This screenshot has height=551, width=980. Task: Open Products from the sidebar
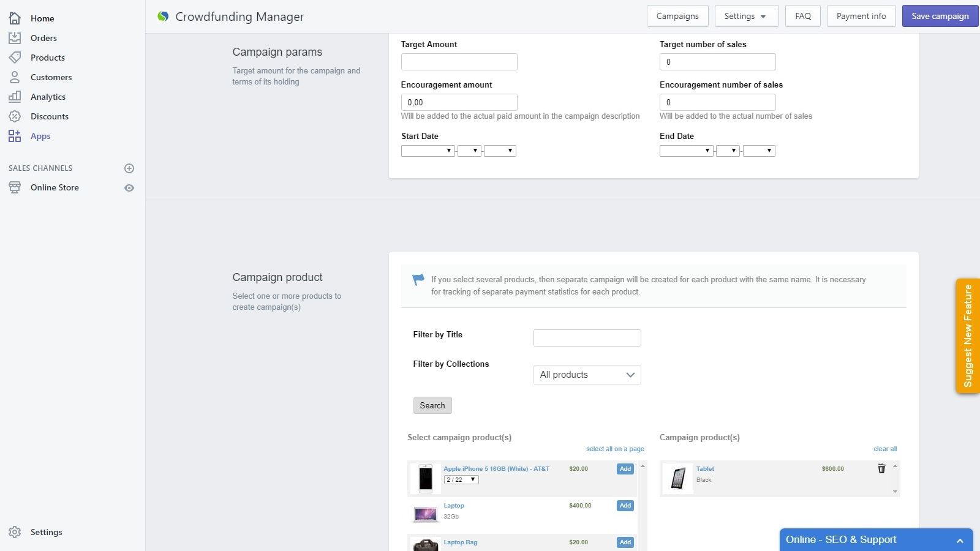(15, 58)
